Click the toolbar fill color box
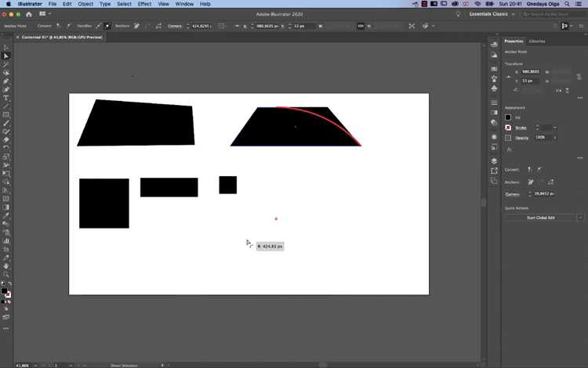 4,291
